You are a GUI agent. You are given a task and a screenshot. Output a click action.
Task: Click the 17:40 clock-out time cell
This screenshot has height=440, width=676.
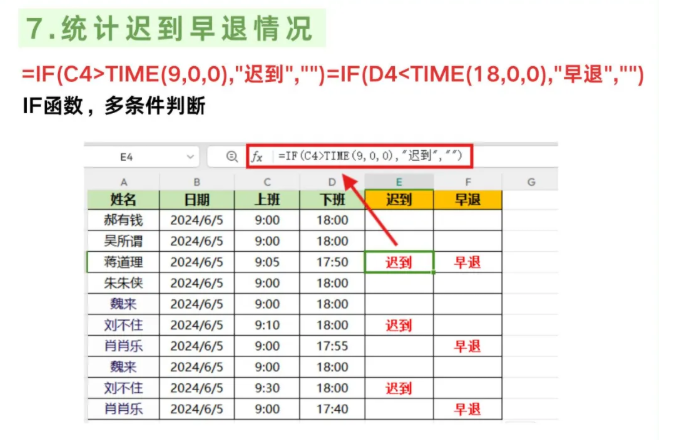(331, 409)
